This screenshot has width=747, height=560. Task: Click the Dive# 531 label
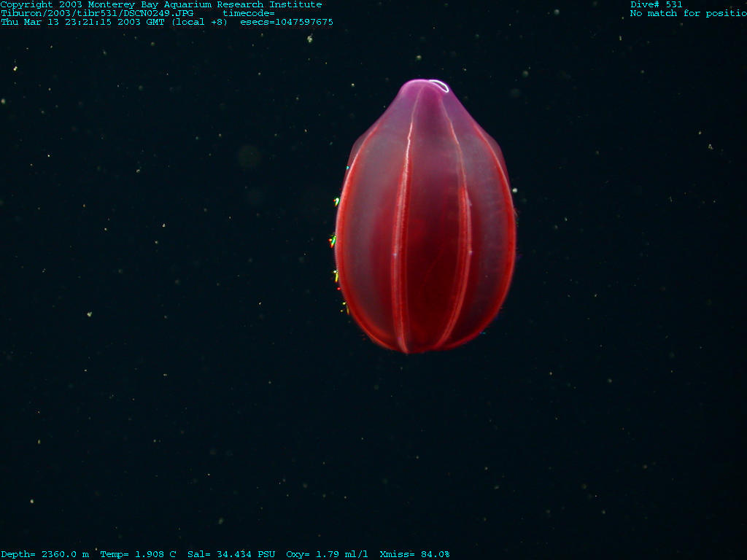[657, 4]
